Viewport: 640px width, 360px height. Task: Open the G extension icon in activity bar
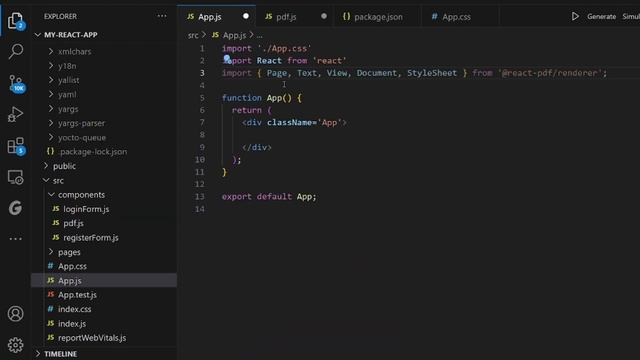click(16, 208)
